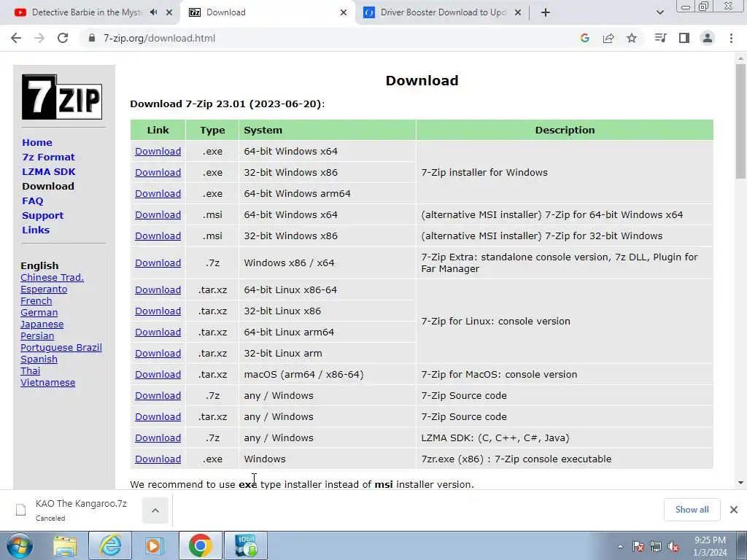Close the 7-Zip Download tab
The height and width of the screenshot is (560, 747).
tap(344, 12)
